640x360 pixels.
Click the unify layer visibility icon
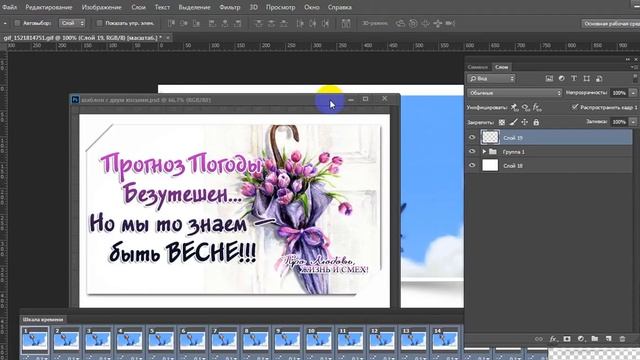[x=526, y=107]
